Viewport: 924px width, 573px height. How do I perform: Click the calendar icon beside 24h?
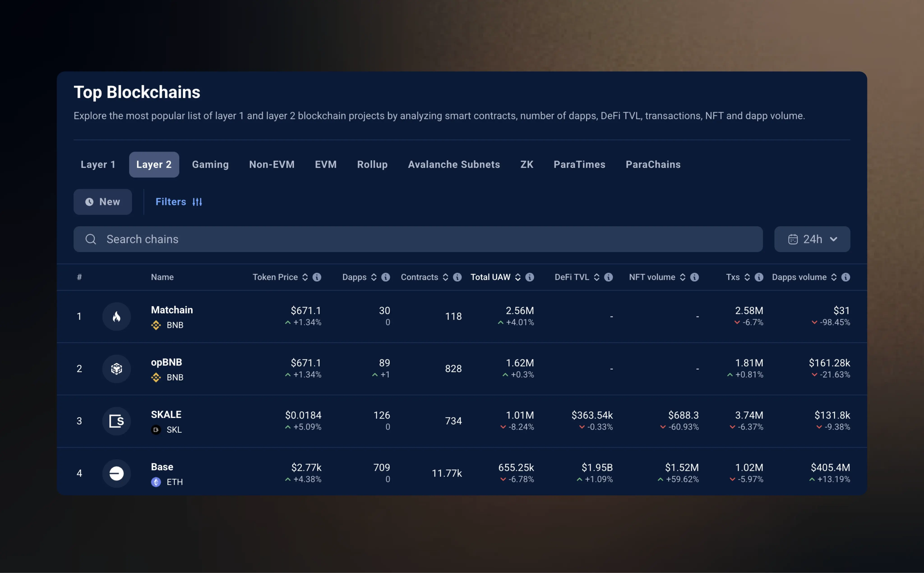point(793,239)
